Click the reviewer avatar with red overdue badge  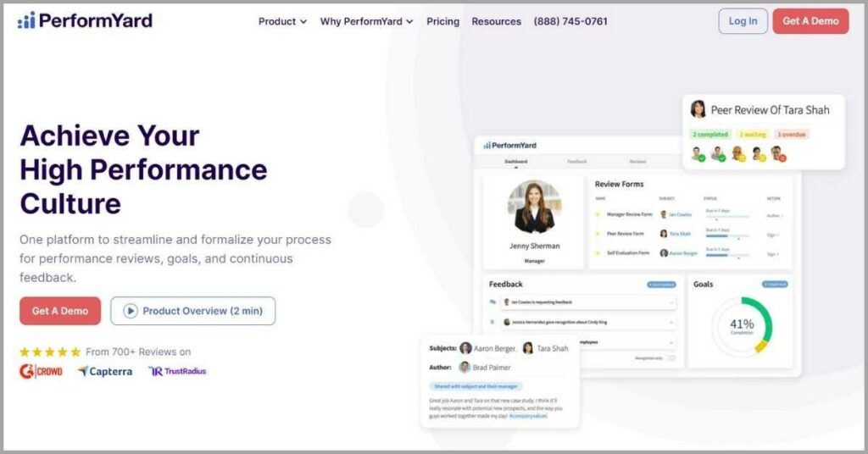778,153
